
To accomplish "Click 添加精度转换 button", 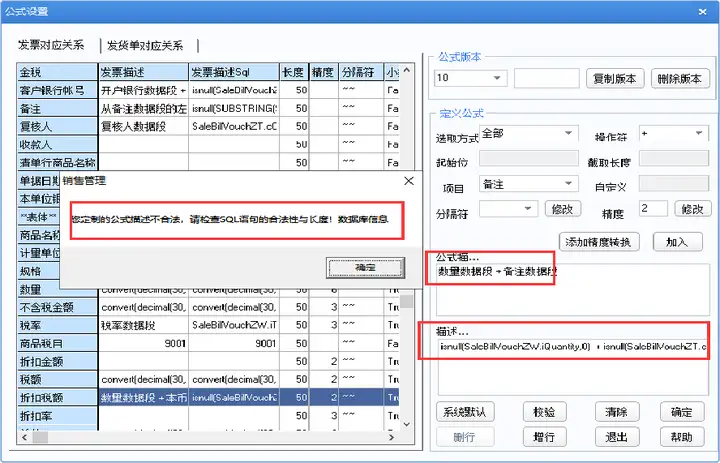I will pyautogui.click(x=598, y=242).
